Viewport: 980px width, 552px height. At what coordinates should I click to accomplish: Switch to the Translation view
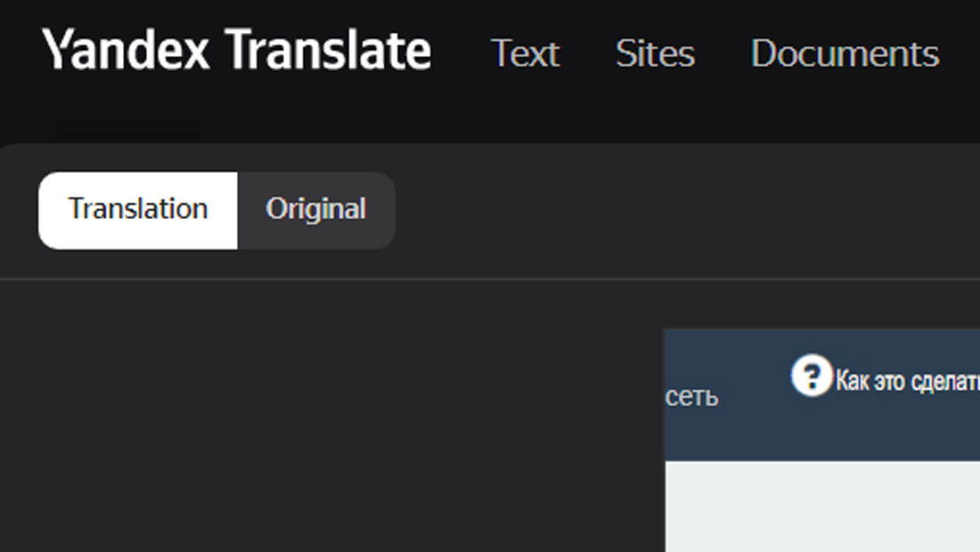point(138,210)
